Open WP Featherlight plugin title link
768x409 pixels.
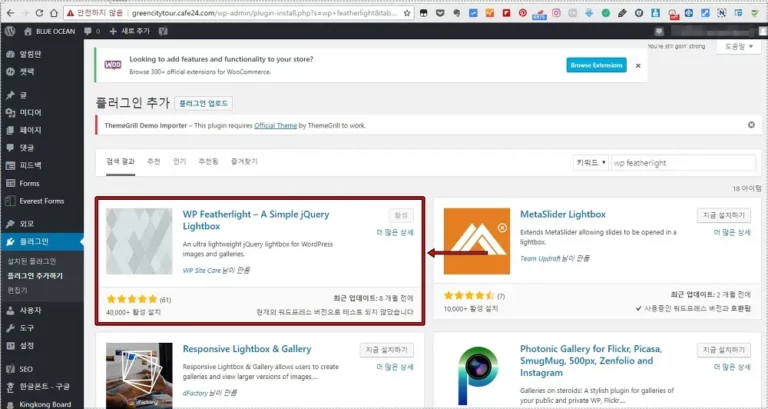click(256, 220)
